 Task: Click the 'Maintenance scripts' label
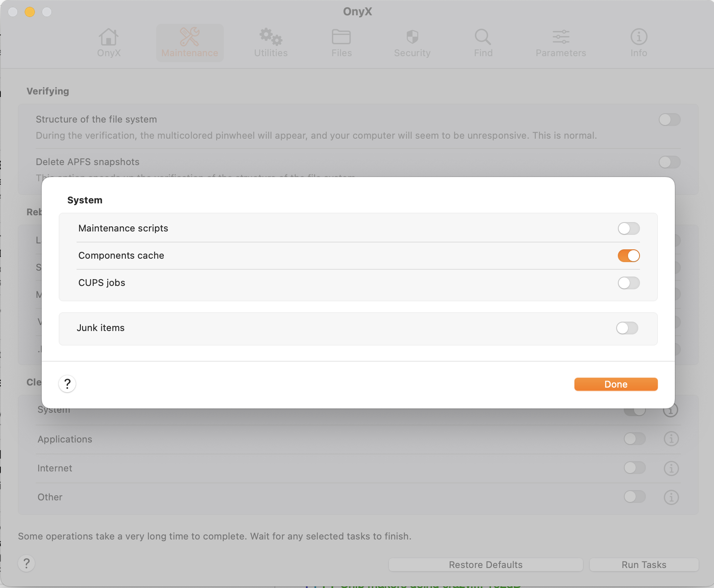point(123,228)
